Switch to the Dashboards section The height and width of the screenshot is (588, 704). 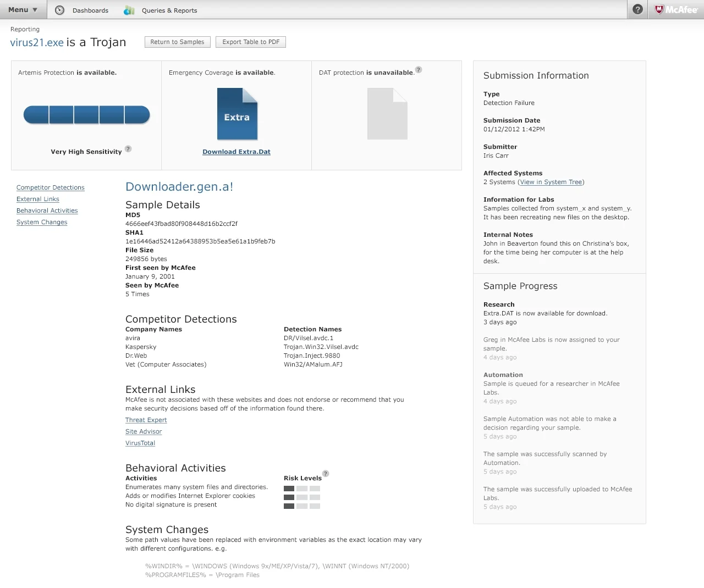pyautogui.click(x=90, y=10)
